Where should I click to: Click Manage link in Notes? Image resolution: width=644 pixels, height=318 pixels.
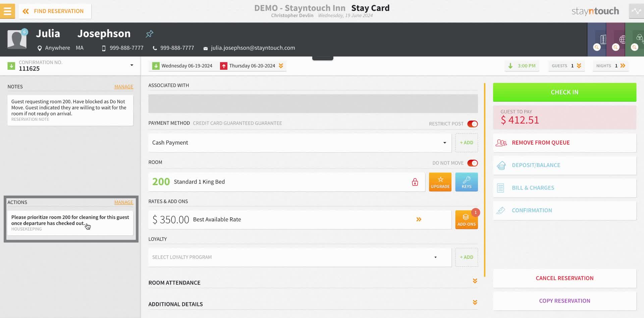(x=124, y=87)
